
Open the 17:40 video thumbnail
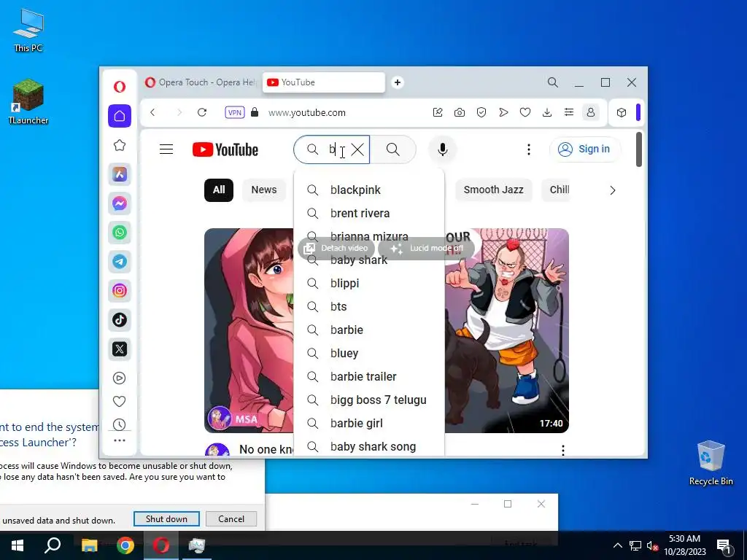pyautogui.click(x=507, y=330)
